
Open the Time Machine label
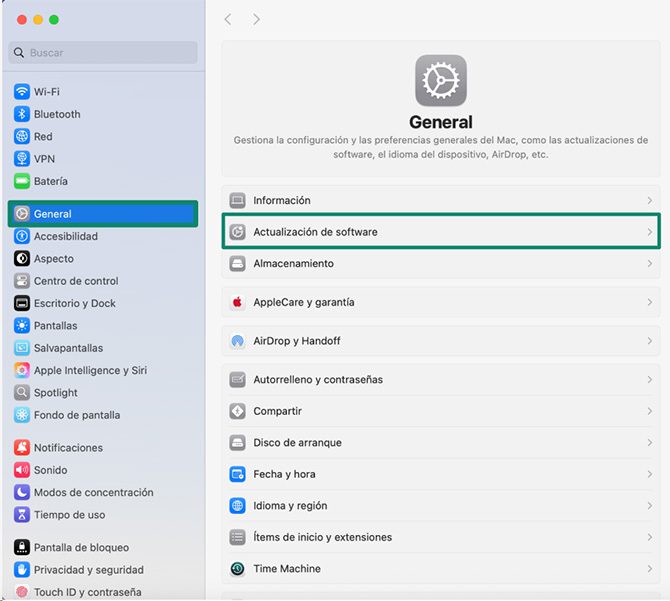(x=287, y=569)
